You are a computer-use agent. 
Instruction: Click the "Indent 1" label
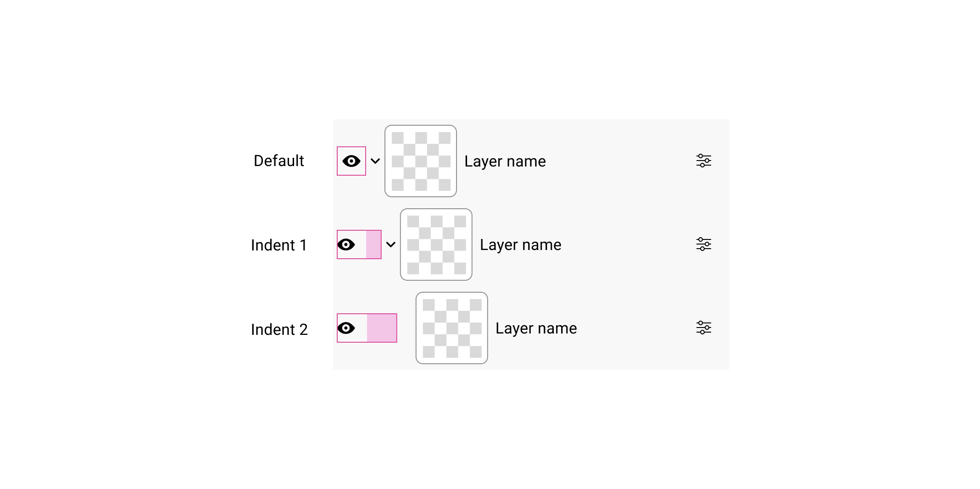(278, 245)
